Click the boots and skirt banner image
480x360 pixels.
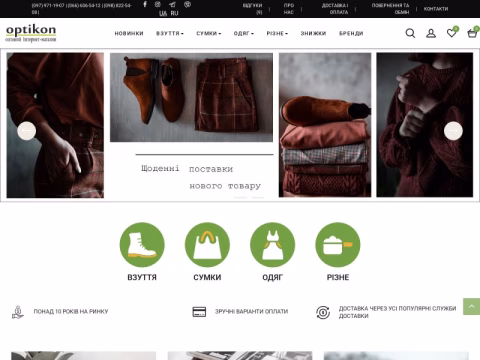coord(191,97)
